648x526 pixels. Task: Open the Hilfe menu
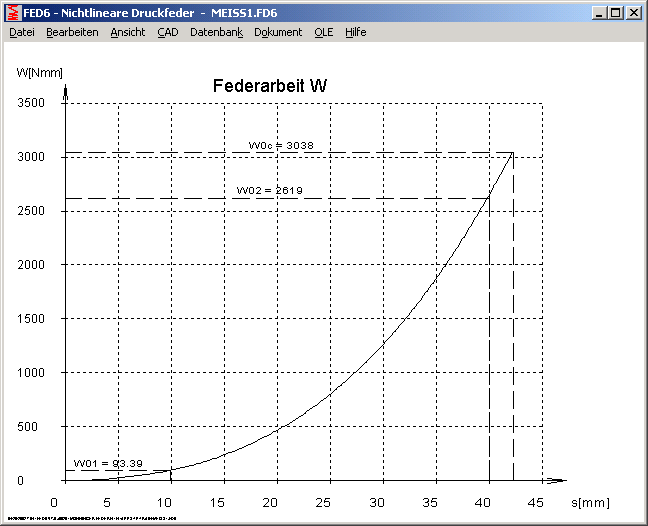[x=356, y=32]
